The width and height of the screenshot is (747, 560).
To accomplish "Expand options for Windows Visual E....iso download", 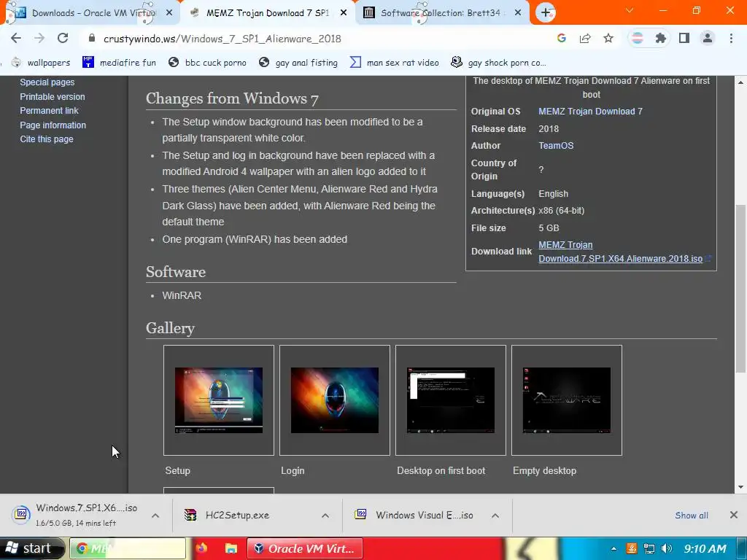I will (495, 516).
